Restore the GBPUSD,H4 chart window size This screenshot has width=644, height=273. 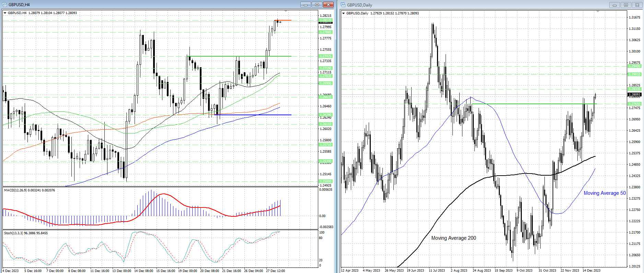pos(317,5)
